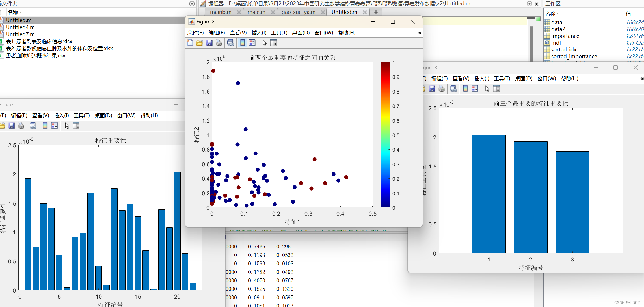Click dock arrow in Figure 2 menu bar
Viewport: 644px width, 307px height.
[419, 33]
